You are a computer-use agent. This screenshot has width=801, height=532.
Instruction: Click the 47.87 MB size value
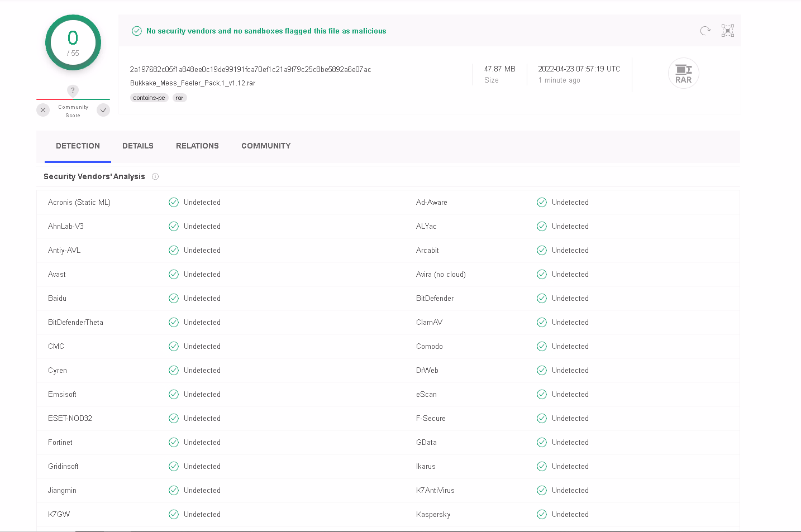click(499, 69)
